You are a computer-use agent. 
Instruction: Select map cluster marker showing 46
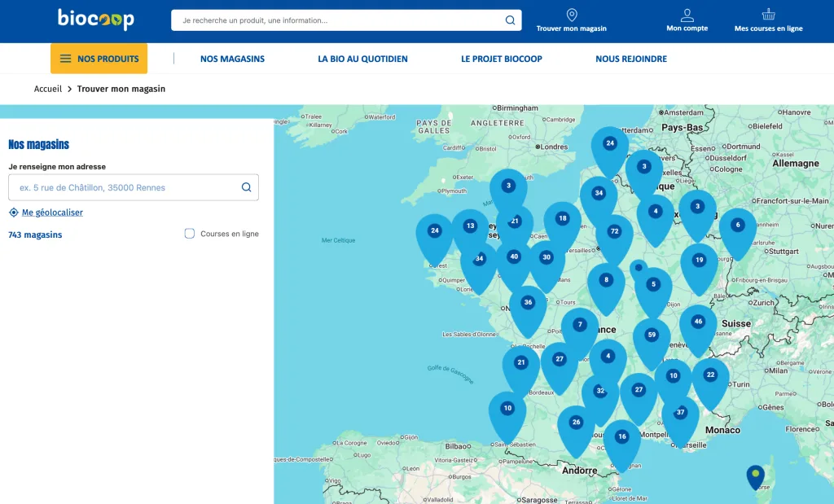pos(697,322)
